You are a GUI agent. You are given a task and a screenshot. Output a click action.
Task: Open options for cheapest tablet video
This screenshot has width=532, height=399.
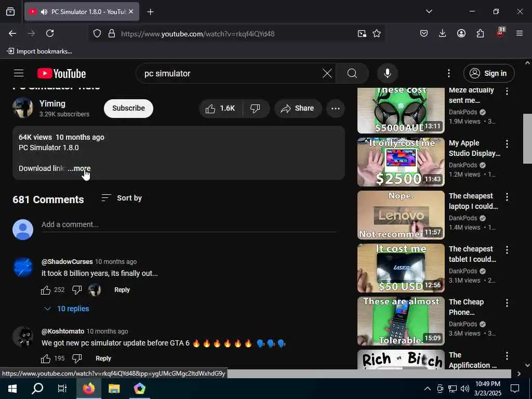pyautogui.click(x=507, y=250)
